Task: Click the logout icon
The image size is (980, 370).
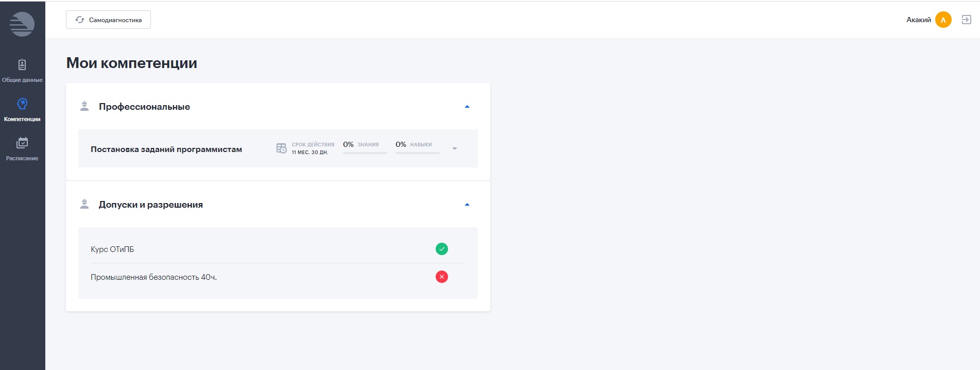Action: [967, 20]
